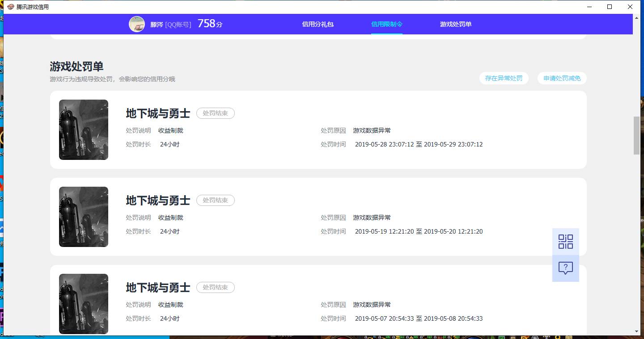Viewport: 644px width, 339px height.
Task: Click the 申请处罚减免 button
Action: [x=562, y=78]
